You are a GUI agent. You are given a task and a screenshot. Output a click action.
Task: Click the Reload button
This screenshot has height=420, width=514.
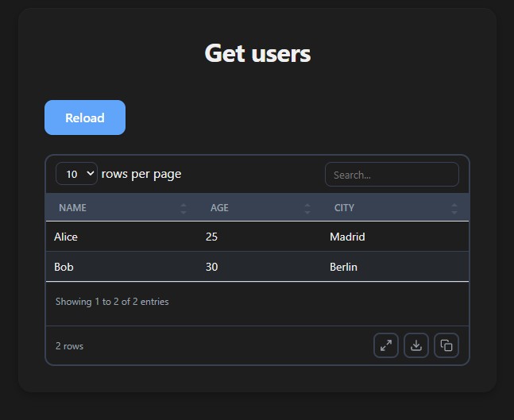85,118
